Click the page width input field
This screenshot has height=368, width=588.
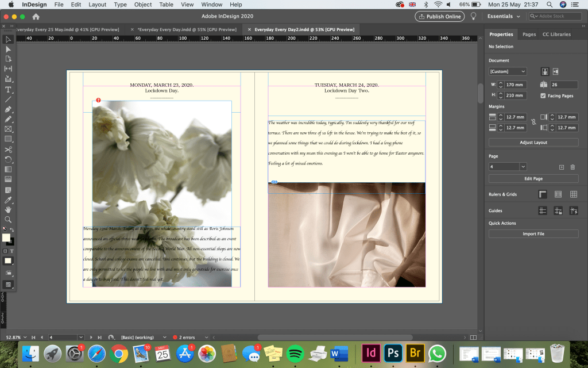514,85
